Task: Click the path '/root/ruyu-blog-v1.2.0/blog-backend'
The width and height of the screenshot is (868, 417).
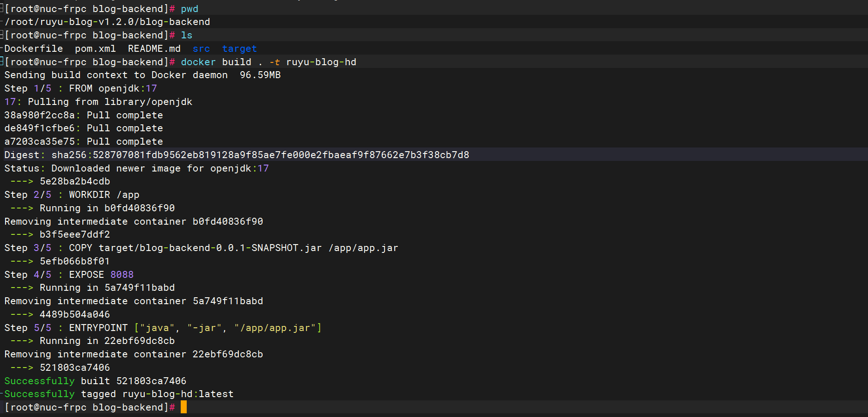Action: coord(107,22)
